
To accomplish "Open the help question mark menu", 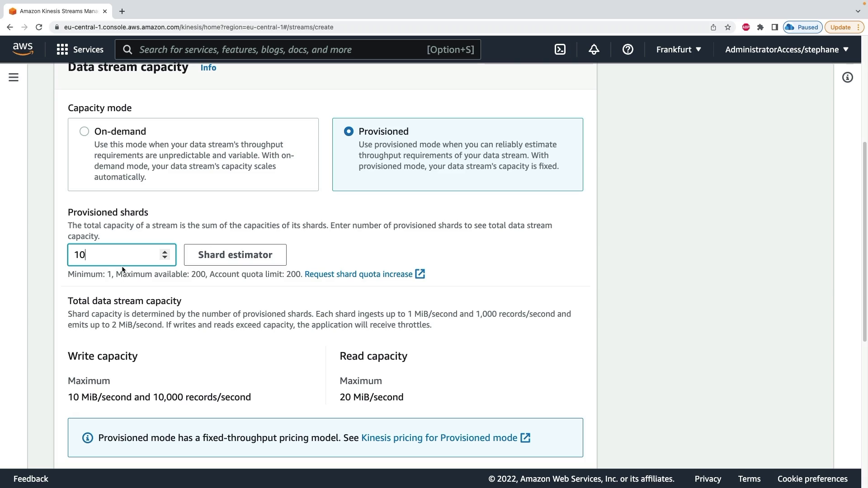I will point(628,50).
